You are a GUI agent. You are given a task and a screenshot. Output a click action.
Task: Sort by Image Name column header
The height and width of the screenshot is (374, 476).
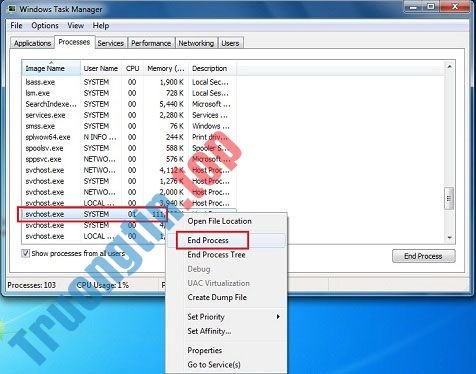[51, 68]
